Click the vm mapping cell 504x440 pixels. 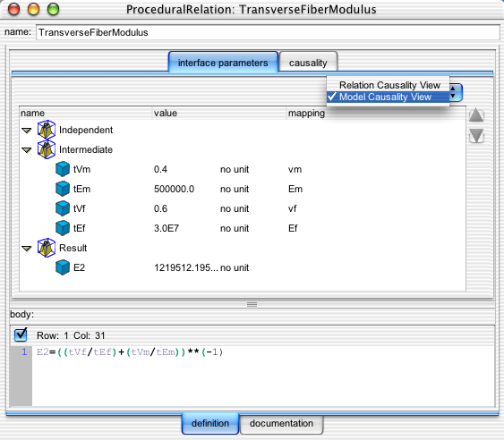pos(295,169)
